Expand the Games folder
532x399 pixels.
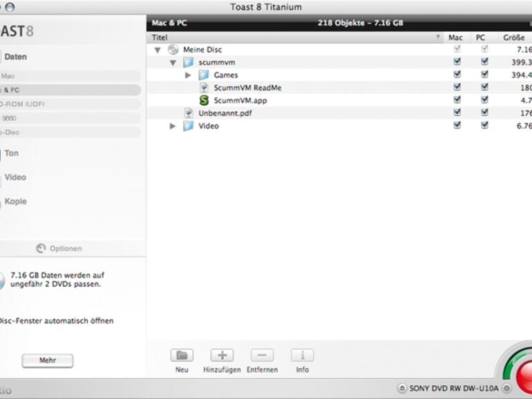click(188, 75)
